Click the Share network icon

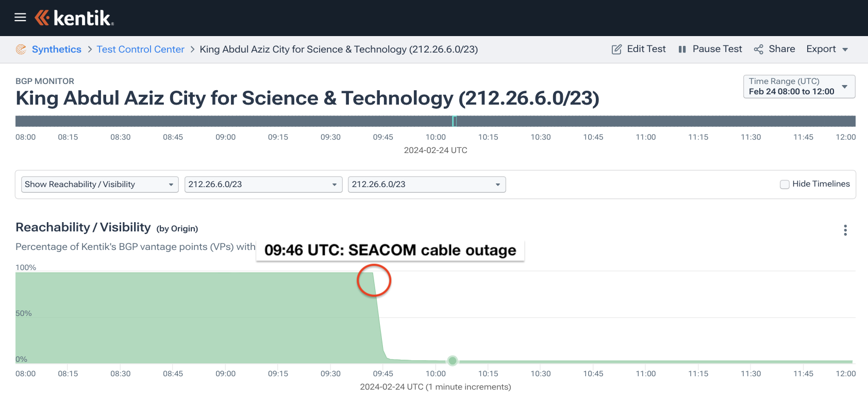pyautogui.click(x=758, y=49)
